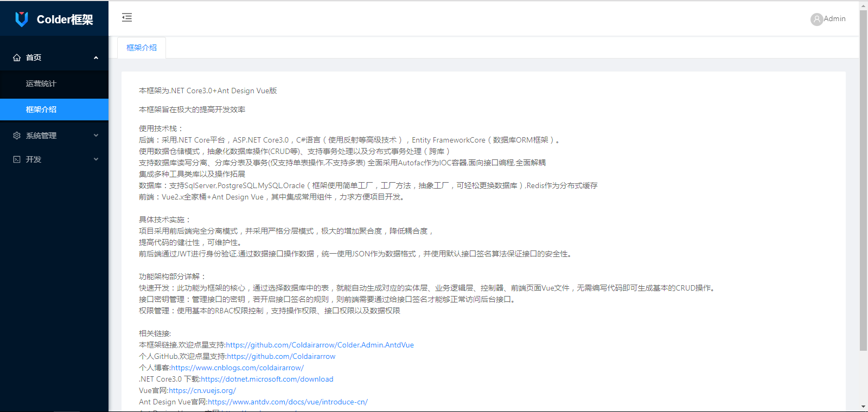The width and height of the screenshot is (868, 412).
Task: Click the 功能架构部分详解： heading text
Action: click(173, 276)
